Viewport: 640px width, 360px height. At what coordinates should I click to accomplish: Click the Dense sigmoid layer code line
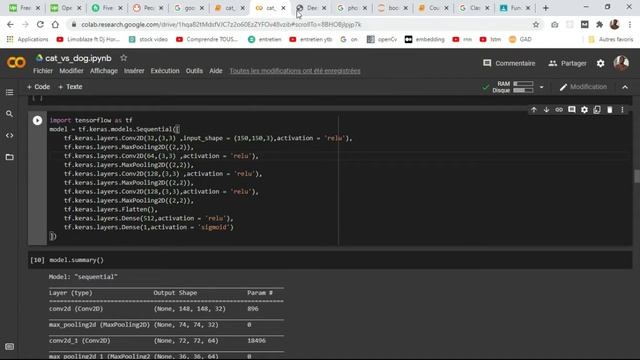coord(149,227)
